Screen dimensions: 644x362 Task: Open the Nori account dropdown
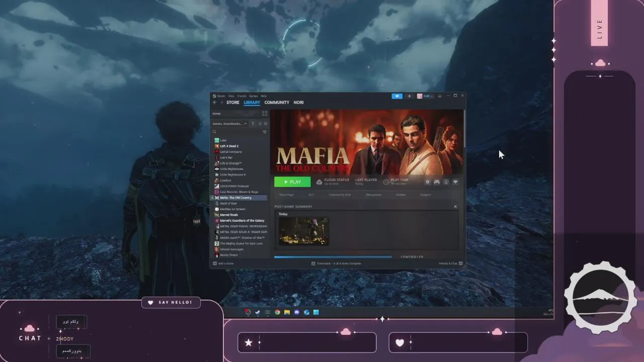pyautogui.click(x=425, y=96)
